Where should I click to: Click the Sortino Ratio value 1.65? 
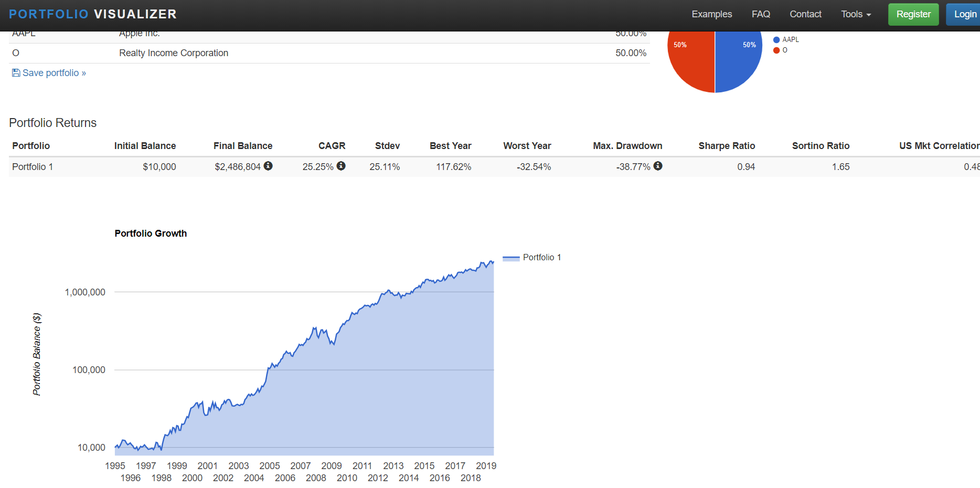[840, 167]
